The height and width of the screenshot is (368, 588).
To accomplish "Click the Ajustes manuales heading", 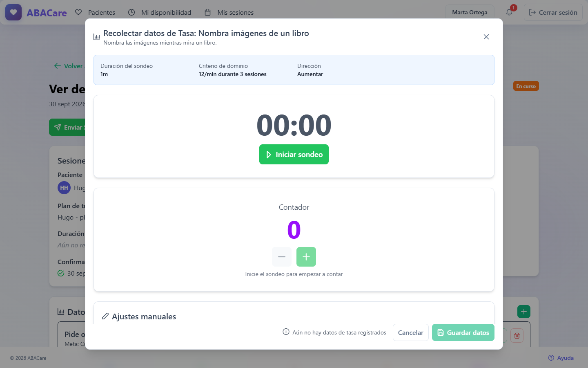I will click(x=144, y=316).
